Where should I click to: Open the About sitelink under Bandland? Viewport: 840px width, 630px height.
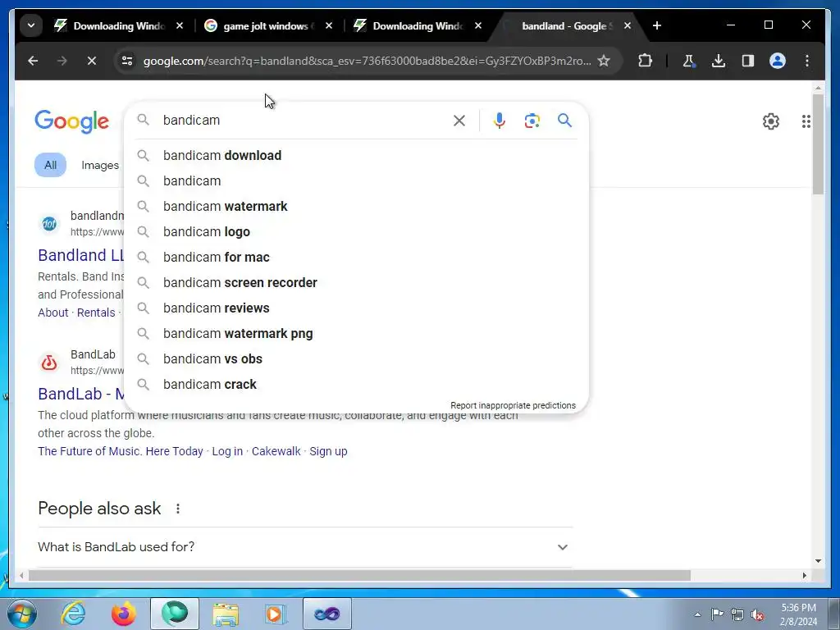coord(53,313)
